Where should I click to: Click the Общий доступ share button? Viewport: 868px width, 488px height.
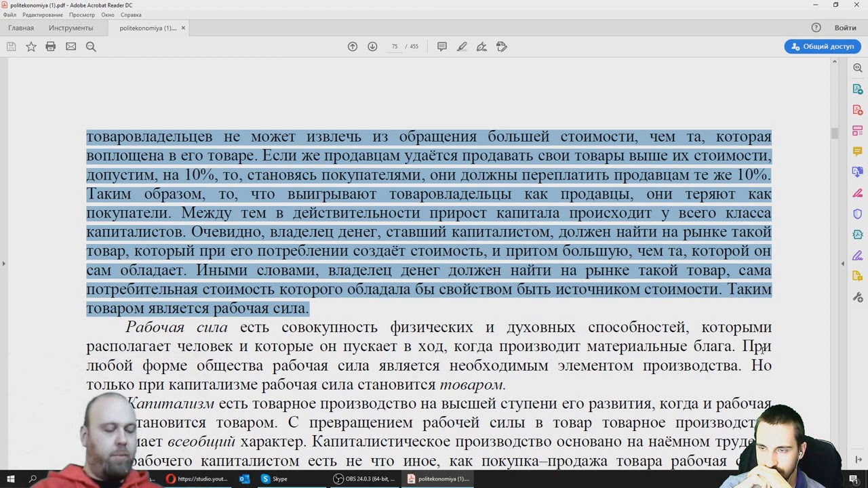823,47
